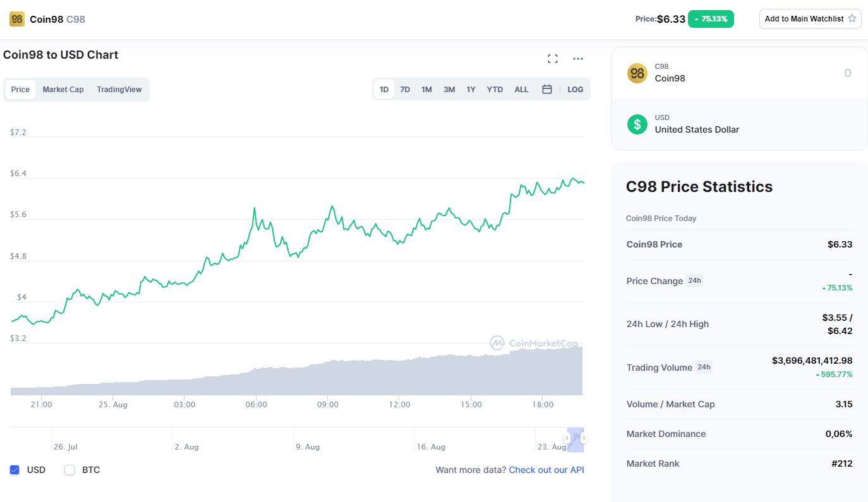Click the Coin98 logo in page header
The image size is (868, 502).
(17, 19)
